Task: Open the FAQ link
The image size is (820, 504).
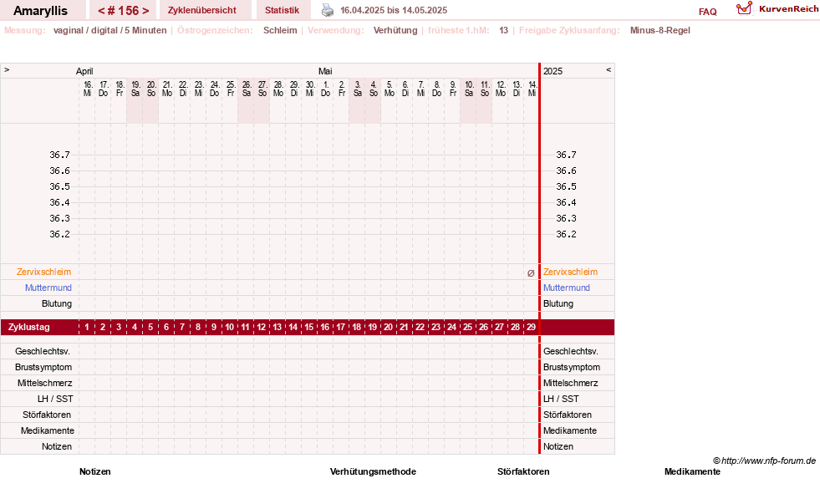Action: point(707,12)
